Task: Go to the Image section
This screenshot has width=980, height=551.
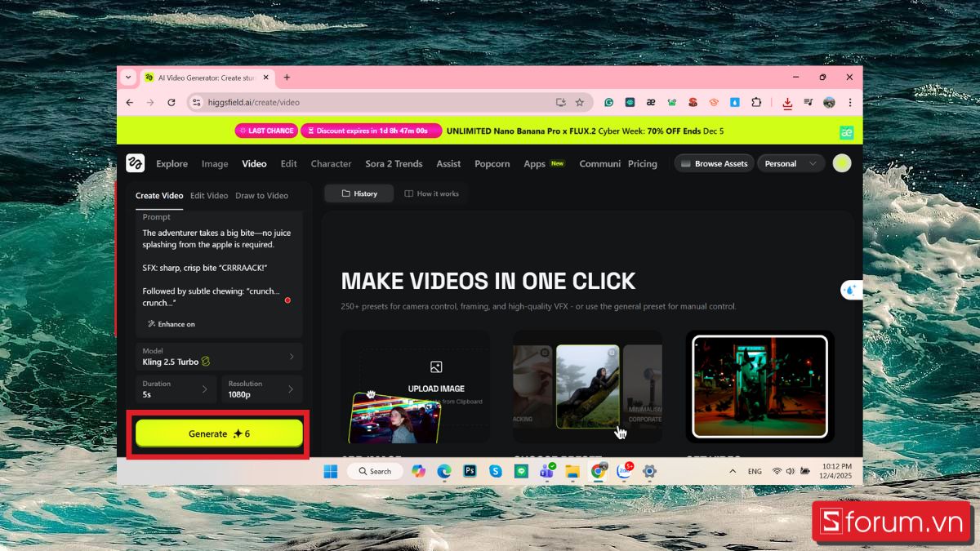Action: [215, 163]
